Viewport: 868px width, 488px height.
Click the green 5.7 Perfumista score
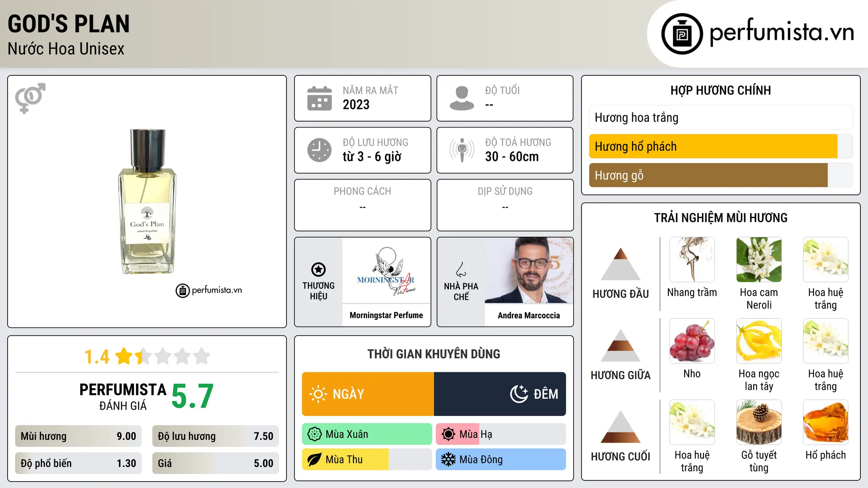pos(192,396)
